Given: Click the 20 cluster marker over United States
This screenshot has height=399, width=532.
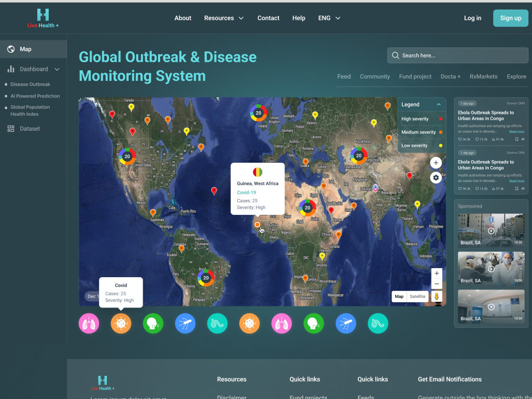Looking at the screenshot, I should [x=127, y=156].
